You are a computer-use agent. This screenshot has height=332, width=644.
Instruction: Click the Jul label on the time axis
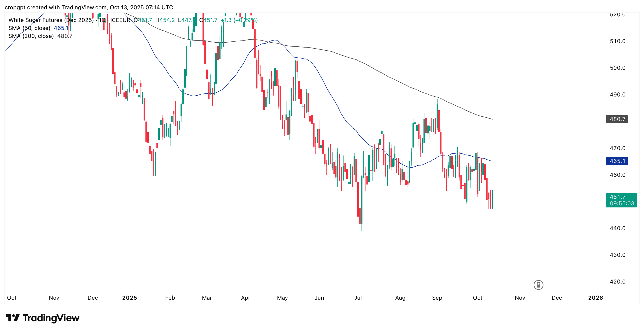coord(358,298)
